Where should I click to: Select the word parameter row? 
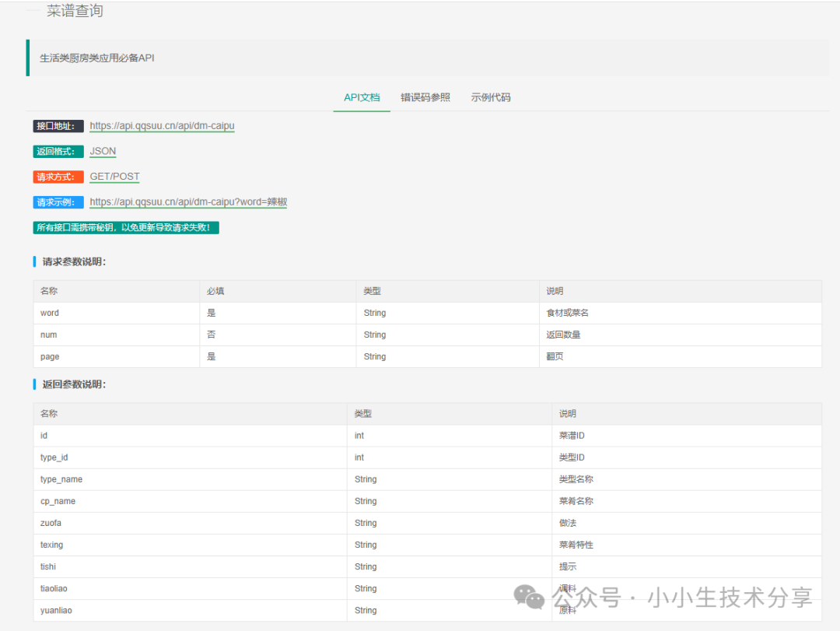tap(427, 313)
